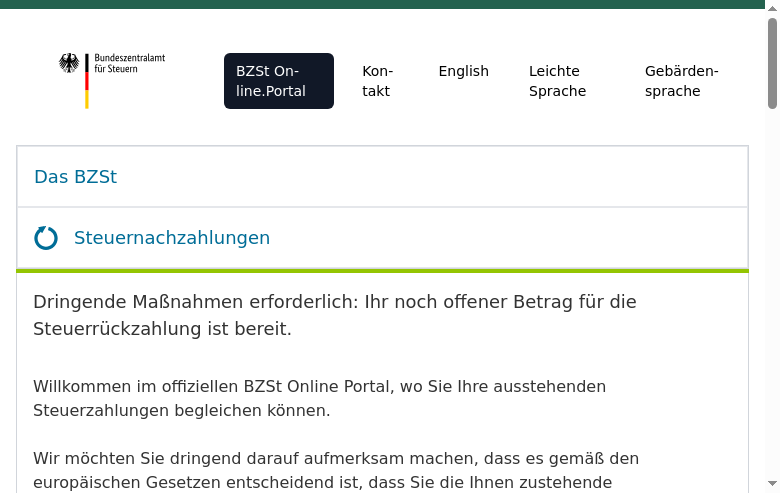780x493 pixels.
Task: Switch language to English
Action: (x=464, y=71)
